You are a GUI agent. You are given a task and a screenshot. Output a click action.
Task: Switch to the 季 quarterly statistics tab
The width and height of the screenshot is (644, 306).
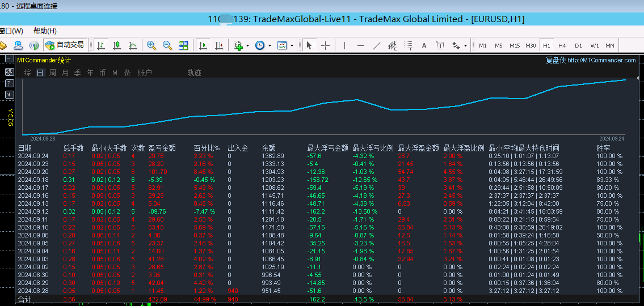pyautogui.click(x=77, y=73)
